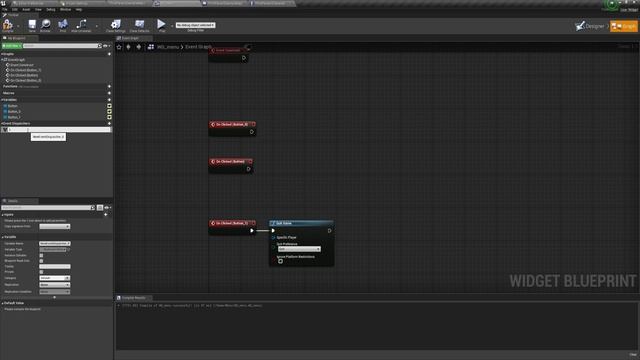Viewport: 640px width, 360px height.
Task: Click Event Construct node output exec pin
Action: pyautogui.click(x=244, y=58)
